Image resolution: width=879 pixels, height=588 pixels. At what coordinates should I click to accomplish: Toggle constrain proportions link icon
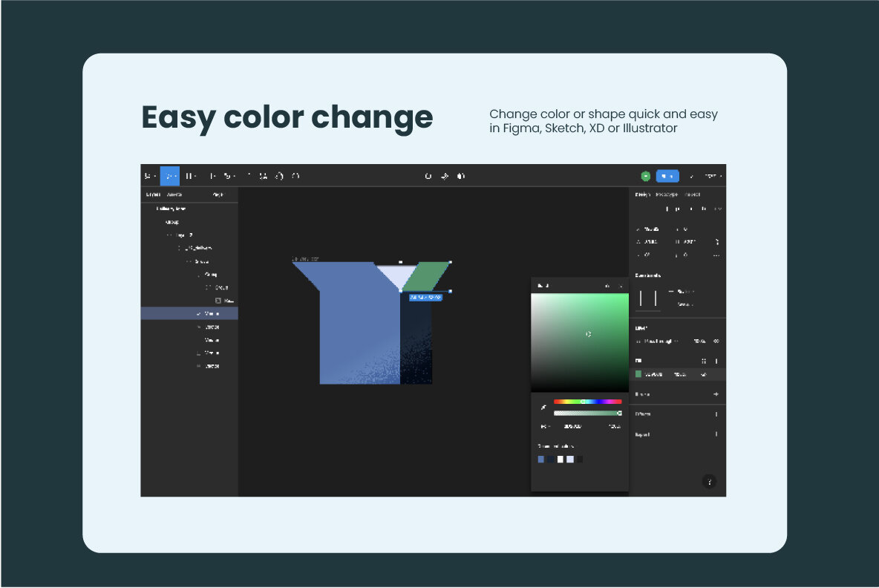(x=716, y=242)
